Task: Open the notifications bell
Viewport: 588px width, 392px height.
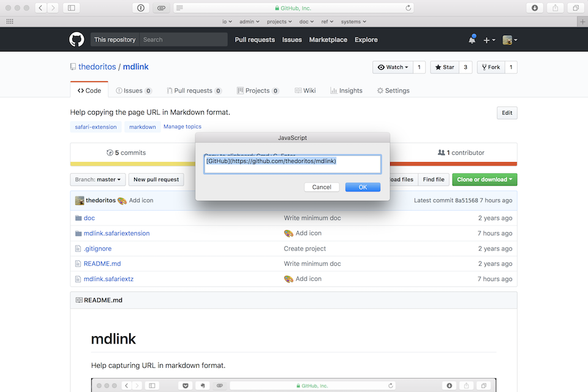Action: pyautogui.click(x=472, y=39)
